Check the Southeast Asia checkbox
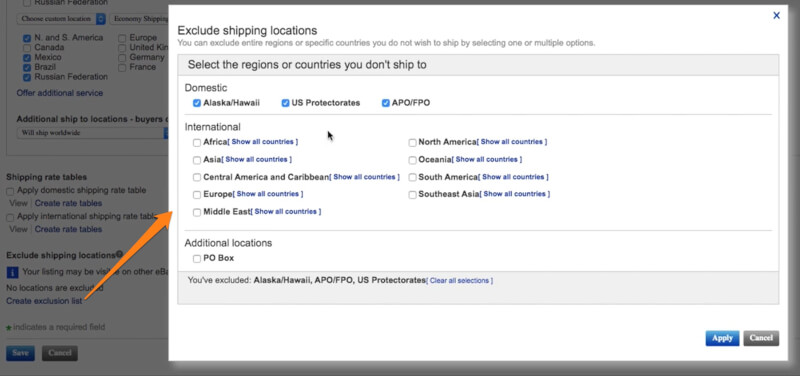Viewport: 800px width, 376px height. [412, 195]
